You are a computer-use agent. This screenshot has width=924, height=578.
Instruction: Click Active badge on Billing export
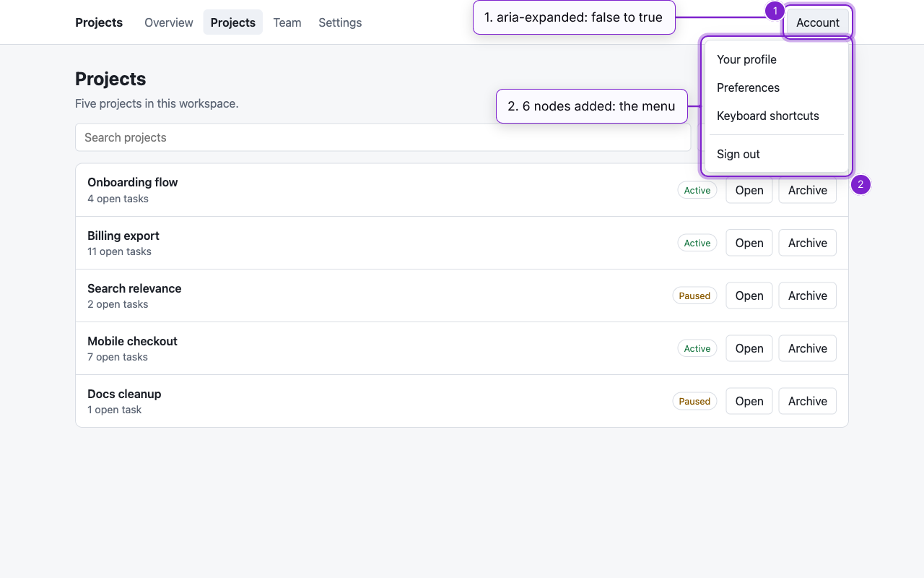point(697,243)
